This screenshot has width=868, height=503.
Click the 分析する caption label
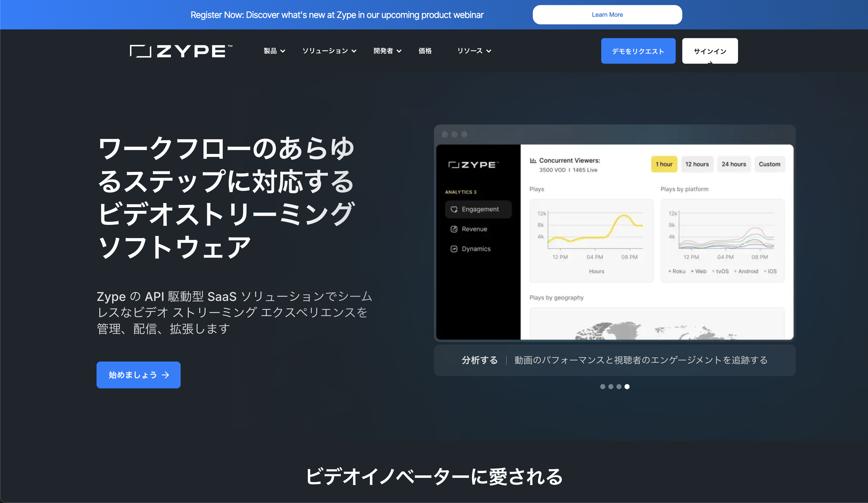point(480,360)
